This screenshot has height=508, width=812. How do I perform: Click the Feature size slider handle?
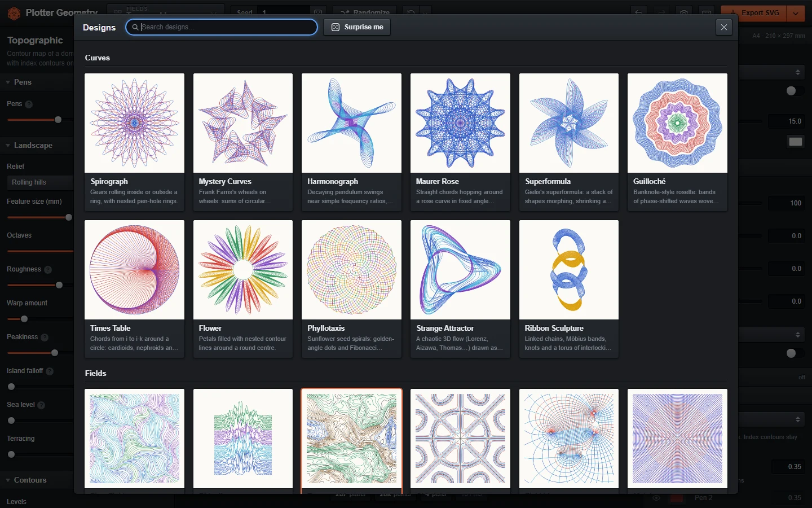(69, 217)
